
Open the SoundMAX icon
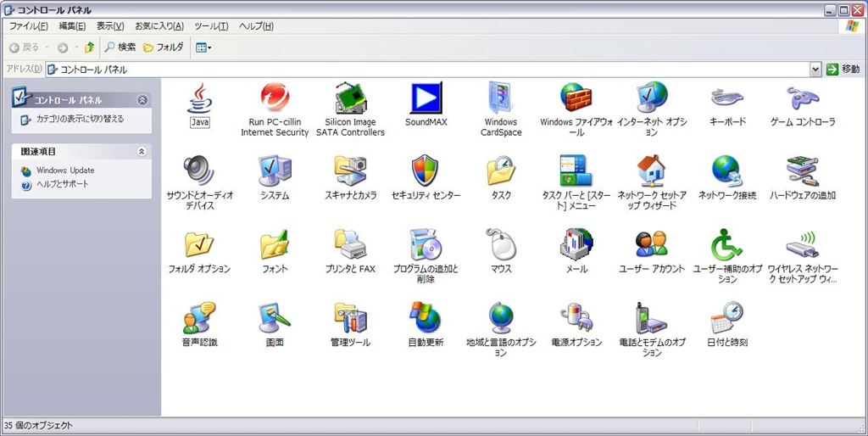click(426, 98)
